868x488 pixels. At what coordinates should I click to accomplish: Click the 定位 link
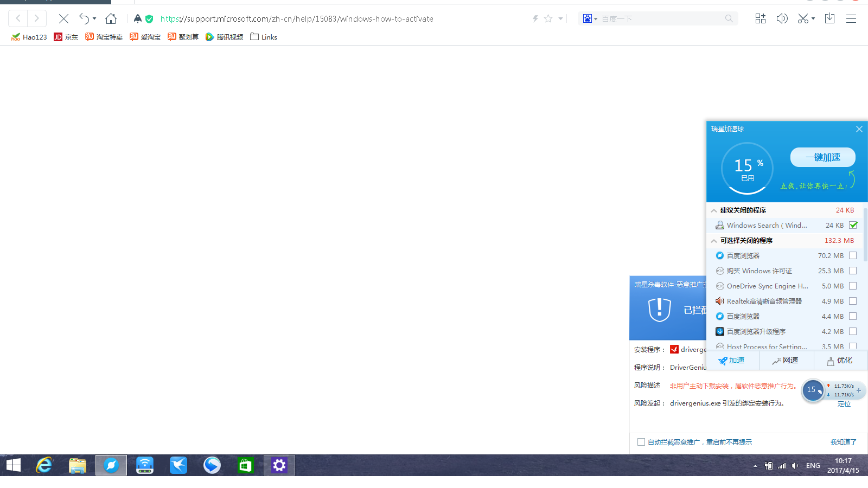pos(844,404)
